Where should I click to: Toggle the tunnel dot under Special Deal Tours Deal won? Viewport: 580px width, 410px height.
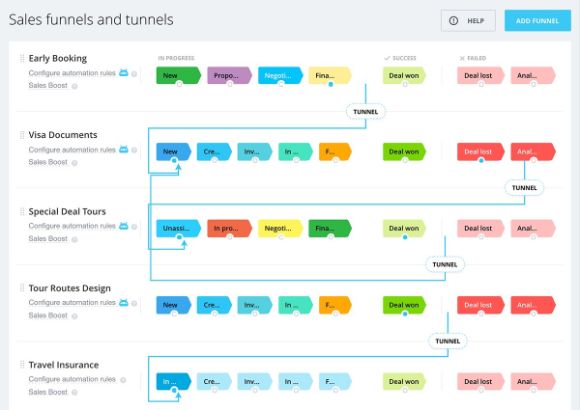tap(405, 237)
